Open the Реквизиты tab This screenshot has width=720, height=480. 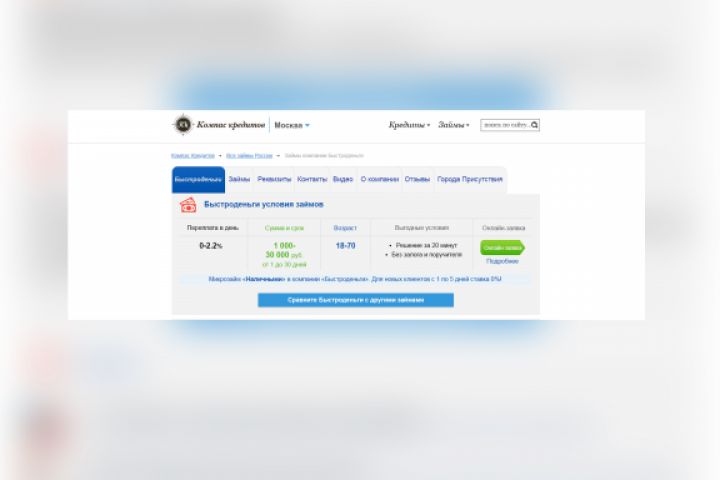(x=274, y=179)
